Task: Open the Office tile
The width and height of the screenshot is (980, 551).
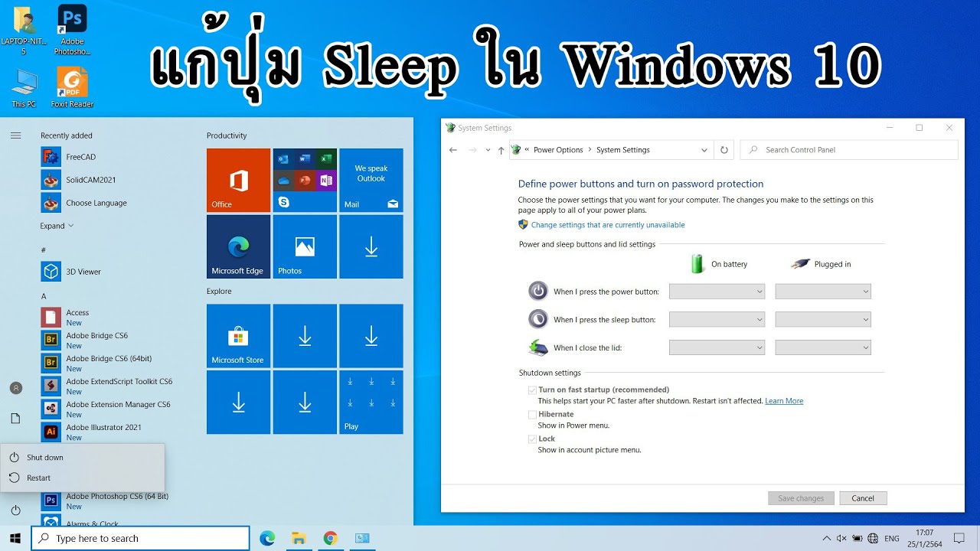Action: point(238,180)
